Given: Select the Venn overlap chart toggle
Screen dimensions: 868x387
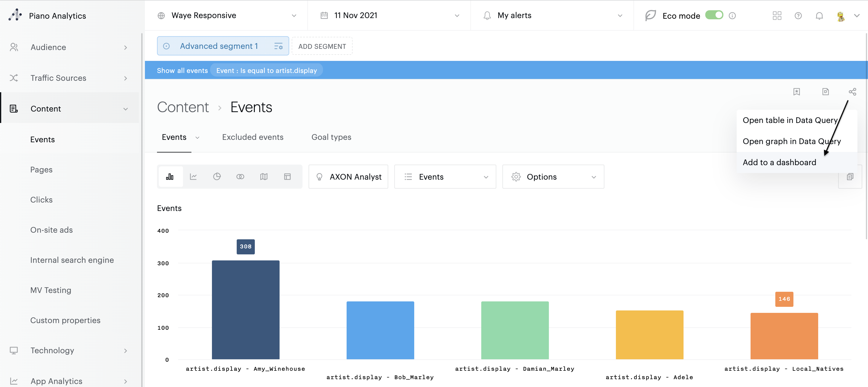Looking at the screenshot, I should tap(240, 177).
